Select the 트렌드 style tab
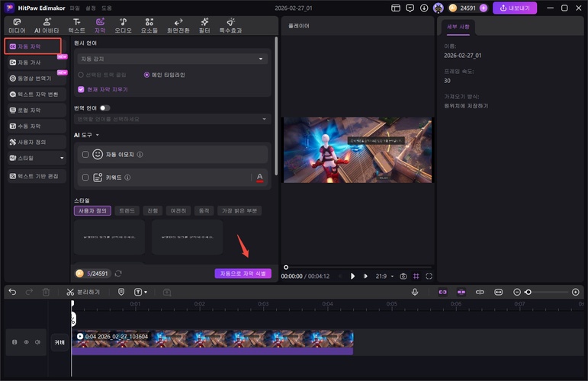This screenshot has height=381, width=588. tap(127, 210)
